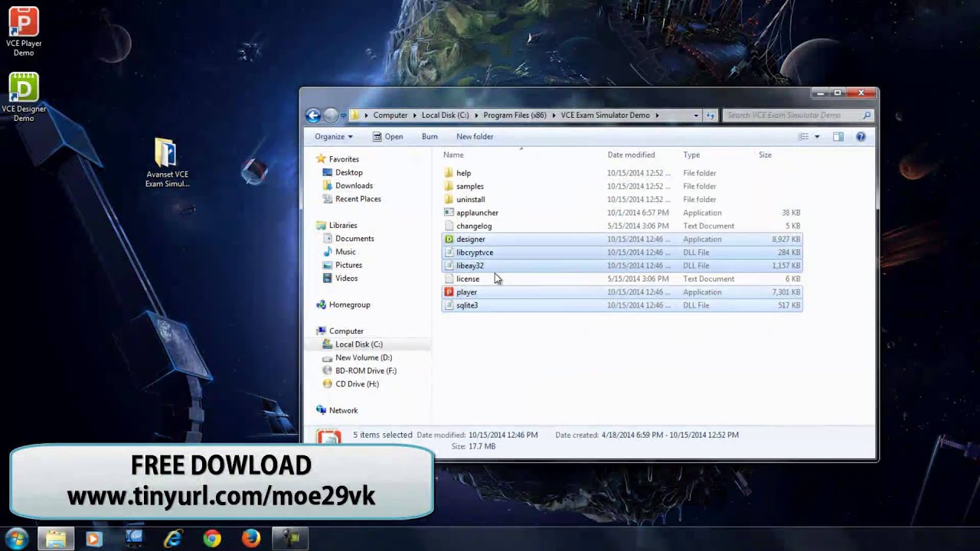Select the changelog text document

coord(622,226)
